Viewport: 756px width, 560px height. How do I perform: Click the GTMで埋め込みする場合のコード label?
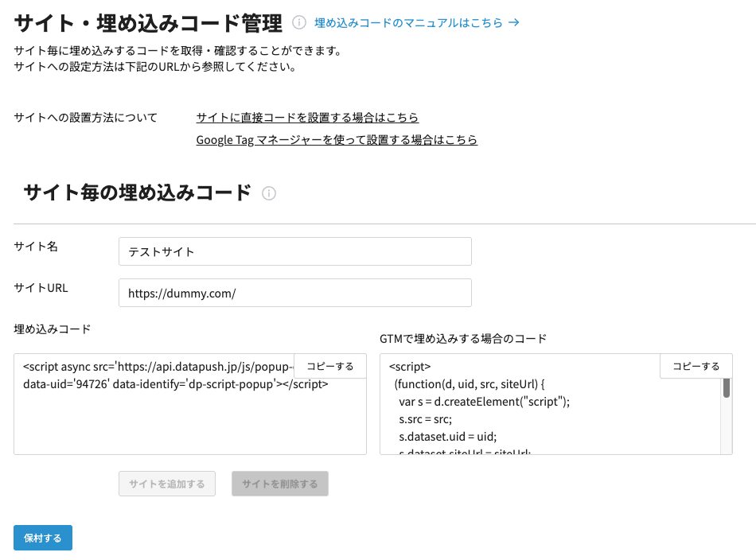(463, 338)
